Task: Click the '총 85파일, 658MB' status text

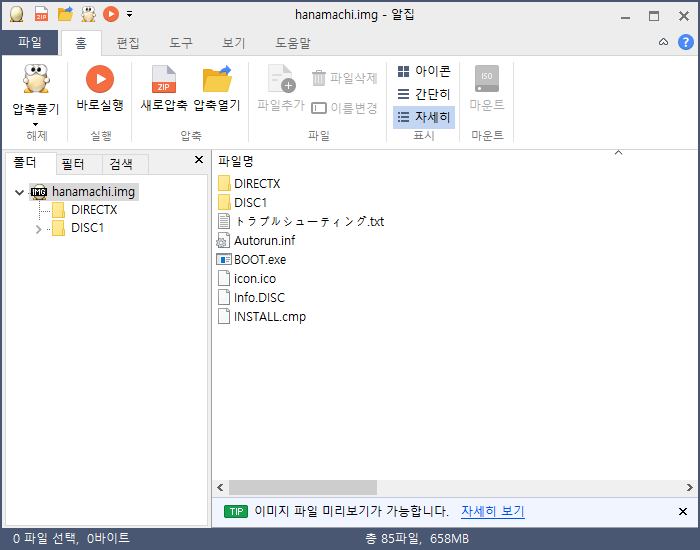Action: (x=417, y=539)
